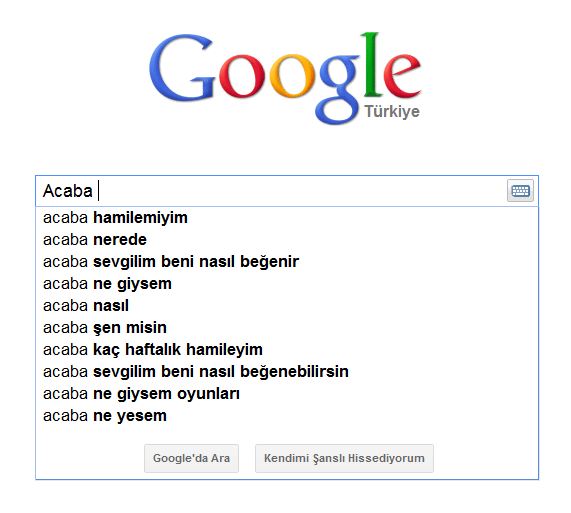
Task: Select 'acaba ne giysem oyunları' suggestion
Action: (x=287, y=394)
